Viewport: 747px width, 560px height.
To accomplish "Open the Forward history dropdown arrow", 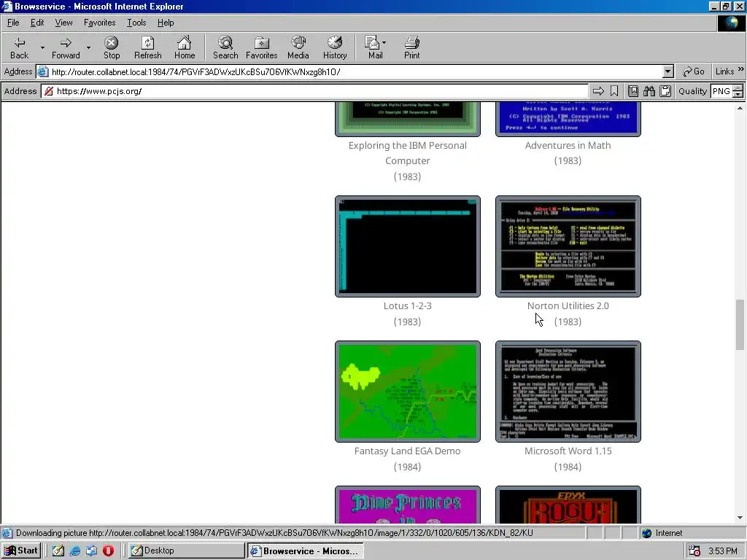I will (x=88, y=47).
